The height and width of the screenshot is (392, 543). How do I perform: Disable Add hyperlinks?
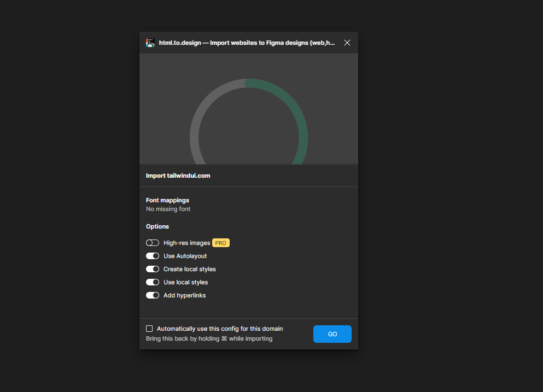tap(153, 295)
